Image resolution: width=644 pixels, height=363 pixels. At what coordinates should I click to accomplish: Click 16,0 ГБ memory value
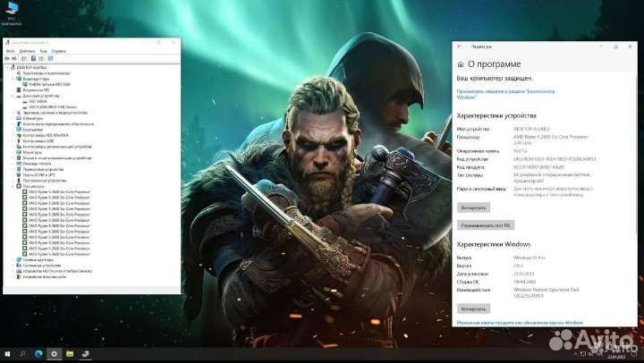520,151
